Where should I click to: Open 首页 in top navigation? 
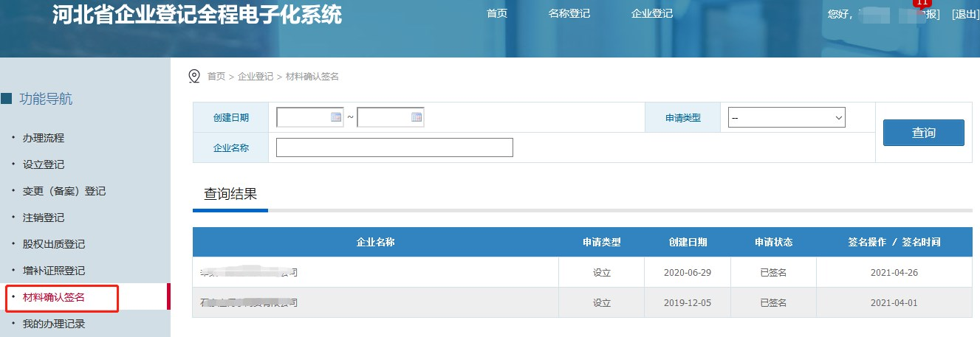click(x=497, y=14)
